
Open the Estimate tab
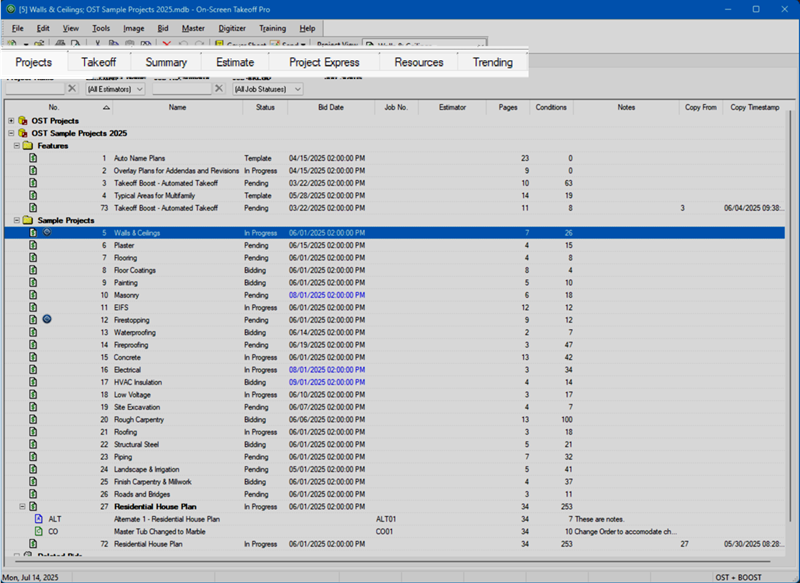[235, 62]
